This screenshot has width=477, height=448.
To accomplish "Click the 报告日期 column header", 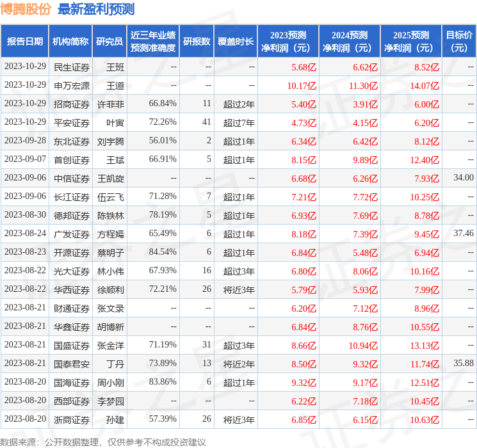I will click(24, 41).
